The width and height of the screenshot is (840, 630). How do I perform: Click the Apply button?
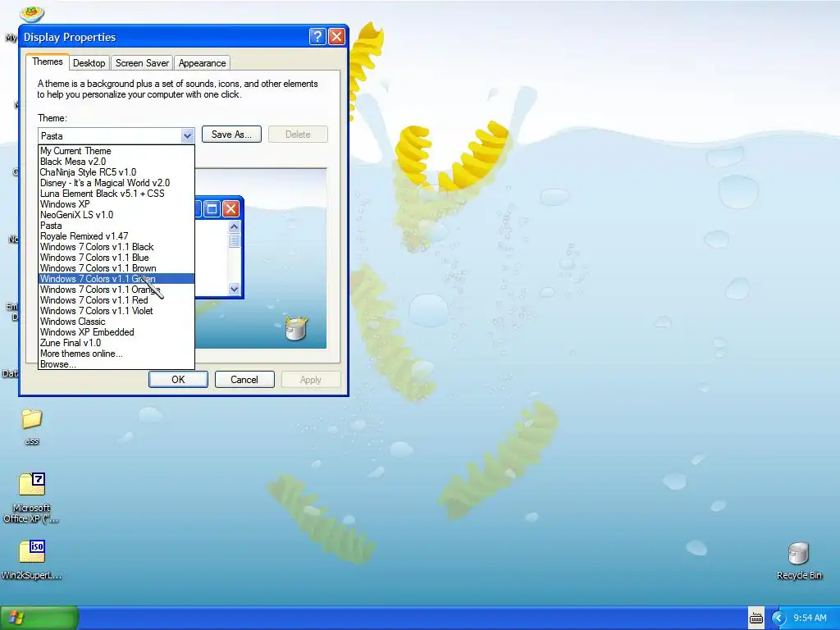click(311, 379)
